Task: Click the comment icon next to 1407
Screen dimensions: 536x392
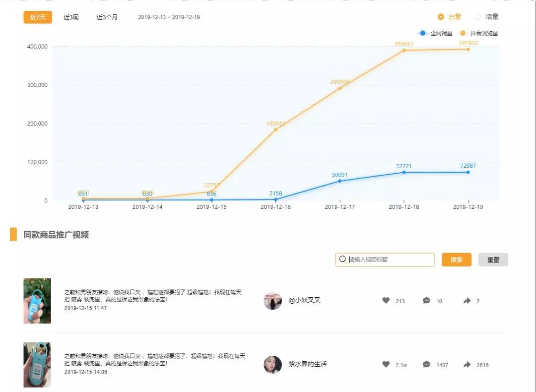Action: point(426,365)
